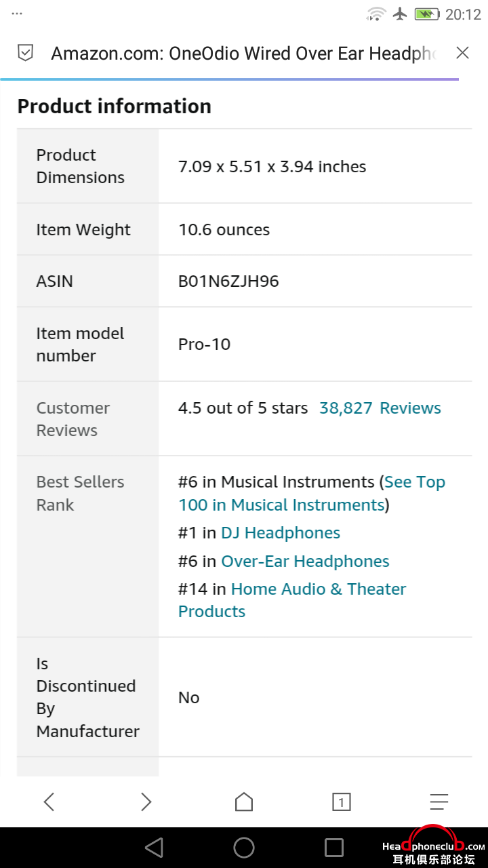Select the ASIN value B01N6ZJH96
The image size is (488, 868).
point(228,281)
